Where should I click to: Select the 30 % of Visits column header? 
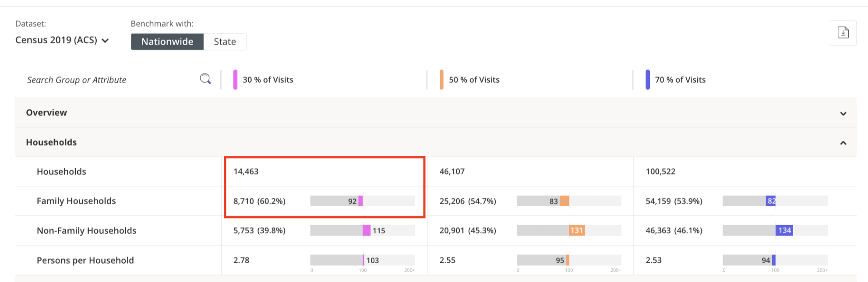click(x=268, y=80)
